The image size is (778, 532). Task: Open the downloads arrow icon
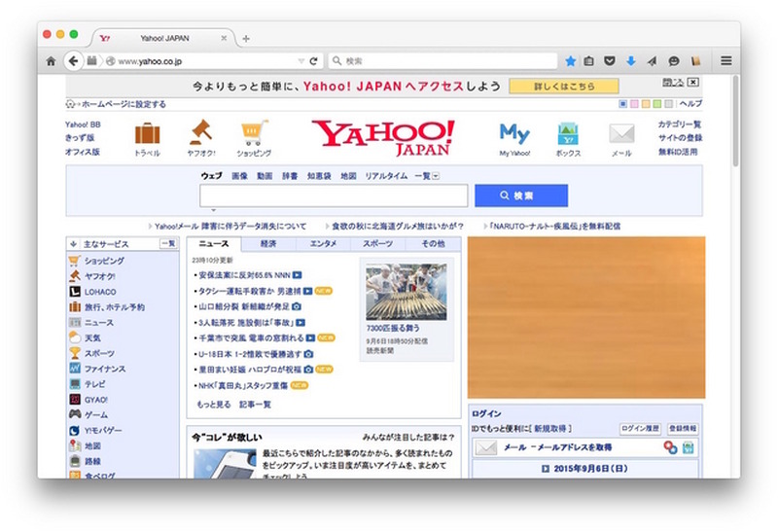click(630, 61)
